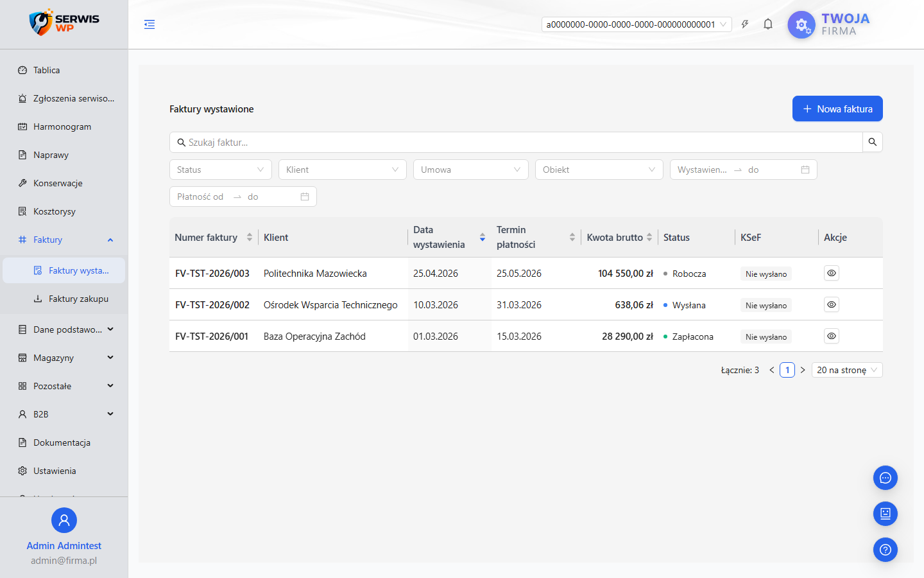Click invoice number FV-TST-2026/001
Image resolution: width=924 pixels, height=578 pixels.
(212, 336)
